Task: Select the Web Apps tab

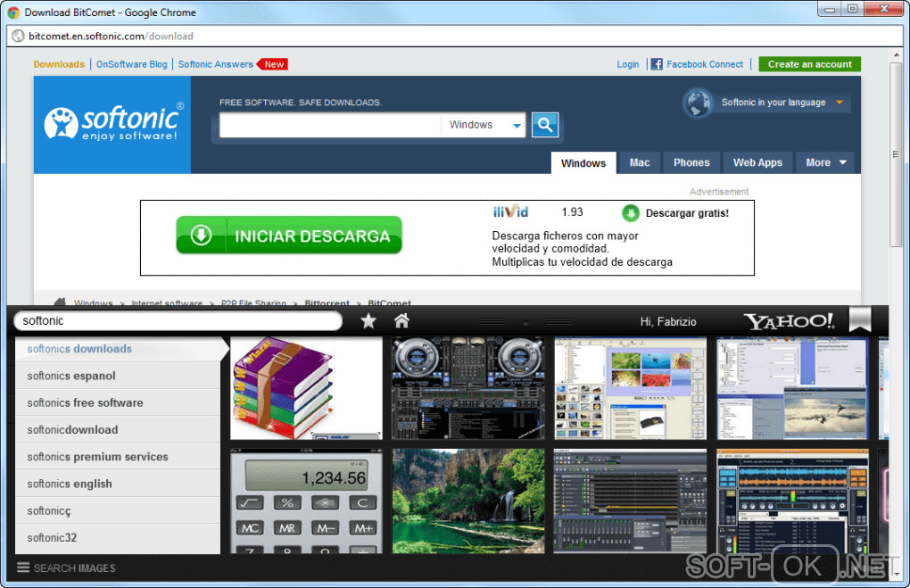Action: coord(757,163)
